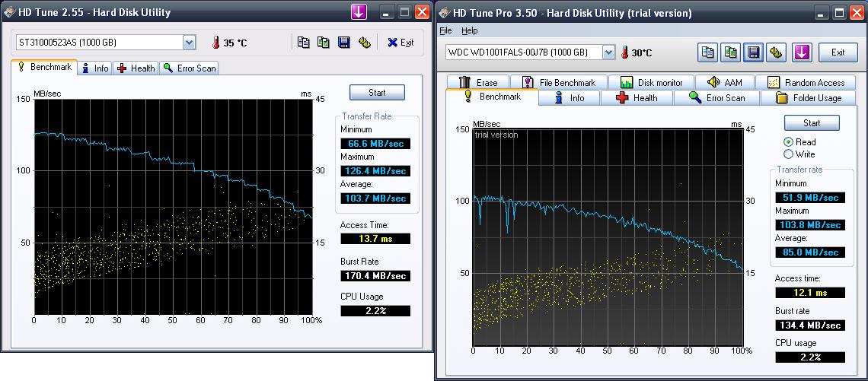This screenshot has height=381, width=868.
Task: Open Error Scan tab in HD Tune 2.55
Action: [x=190, y=68]
